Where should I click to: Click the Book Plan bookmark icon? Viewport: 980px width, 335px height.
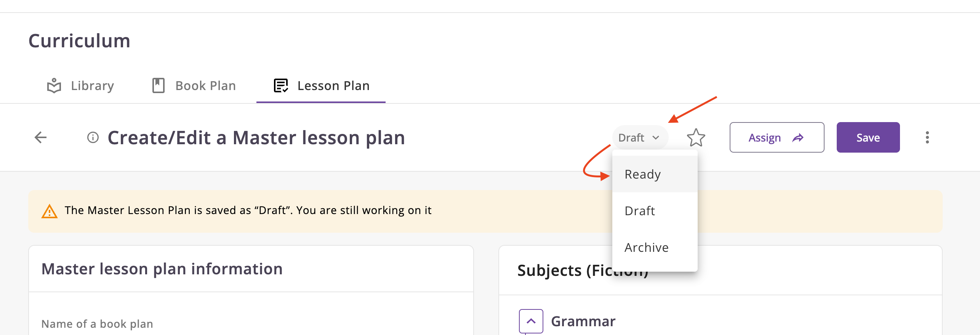tap(158, 86)
